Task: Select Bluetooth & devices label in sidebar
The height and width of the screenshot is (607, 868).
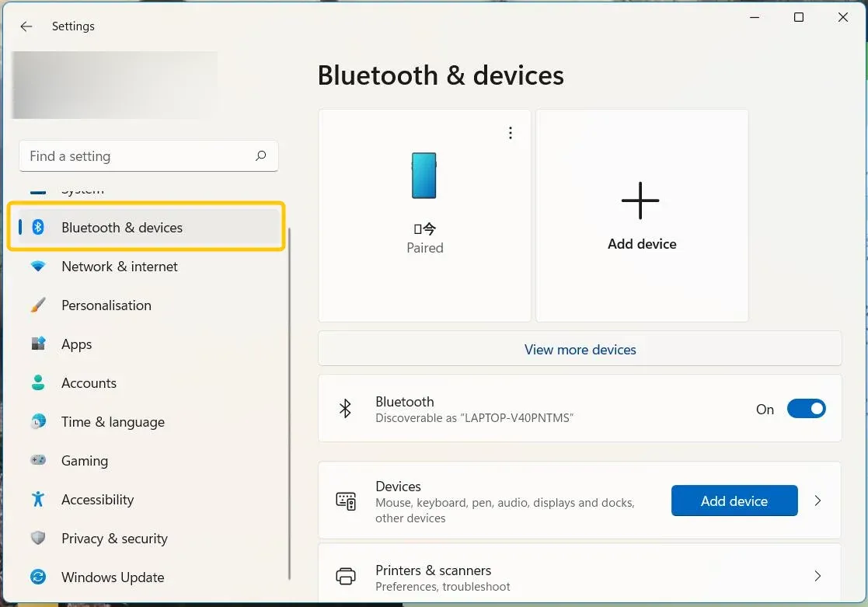Action: pyautogui.click(x=122, y=228)
